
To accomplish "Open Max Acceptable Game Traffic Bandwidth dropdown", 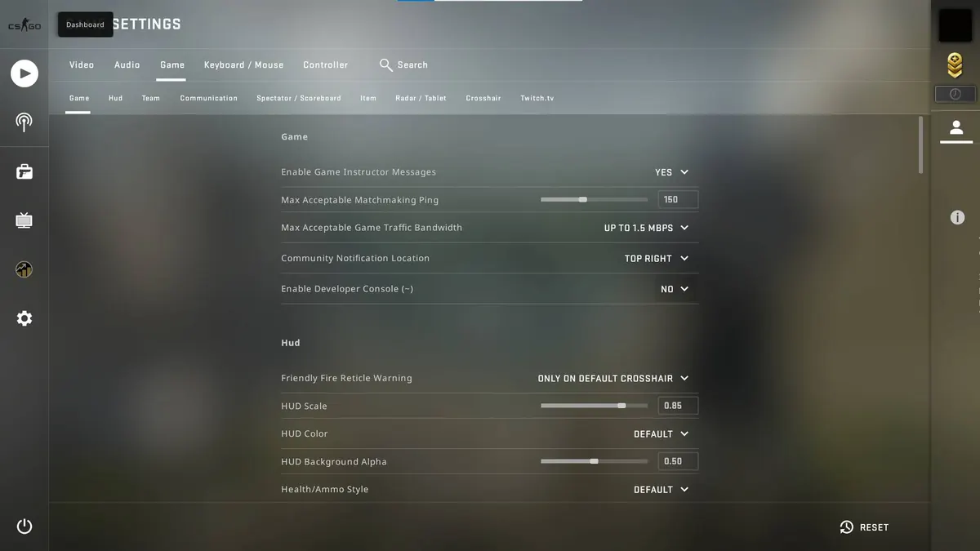I will [x=646, y=228].
